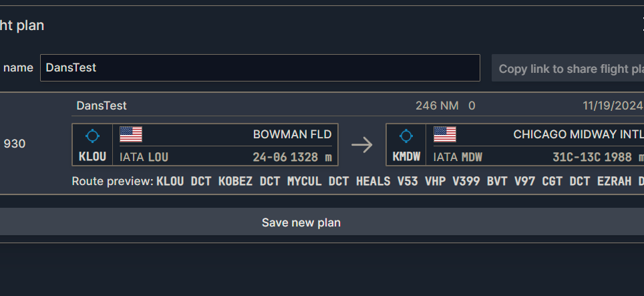The width and height of the screenshot is (644, 296).
Task: Click the arrow between departure and arrival airports
Action: pos(362,145)
